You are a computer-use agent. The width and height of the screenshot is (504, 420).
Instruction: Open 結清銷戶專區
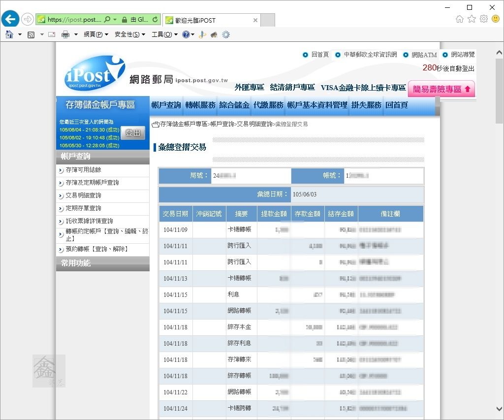pyautogui.click(x=292, y=88)
